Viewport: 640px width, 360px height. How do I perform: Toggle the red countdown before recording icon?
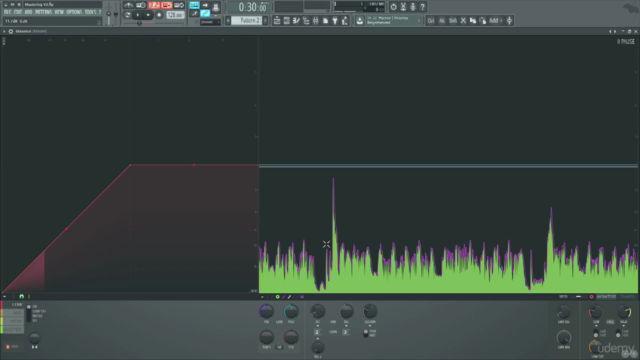click(x=154, y=5)
